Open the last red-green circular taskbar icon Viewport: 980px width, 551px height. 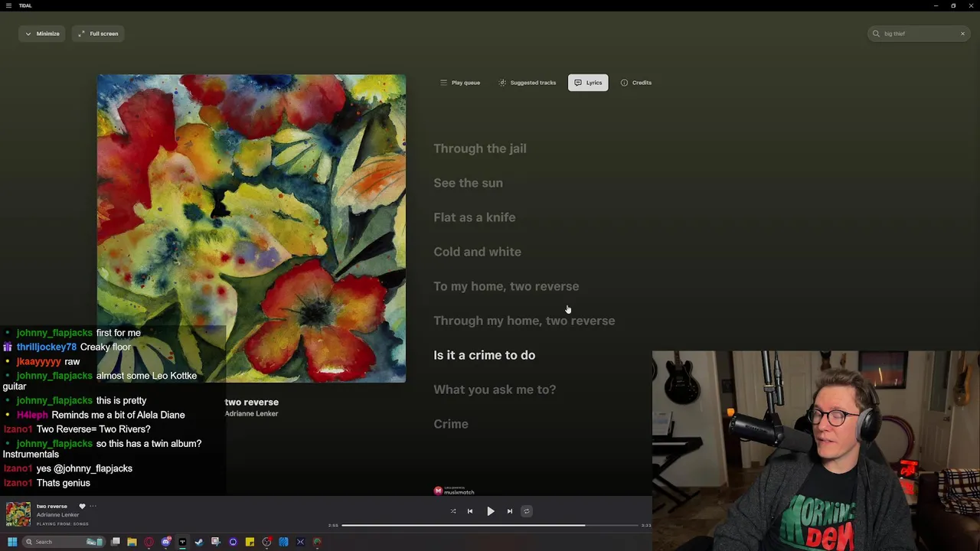317,542
